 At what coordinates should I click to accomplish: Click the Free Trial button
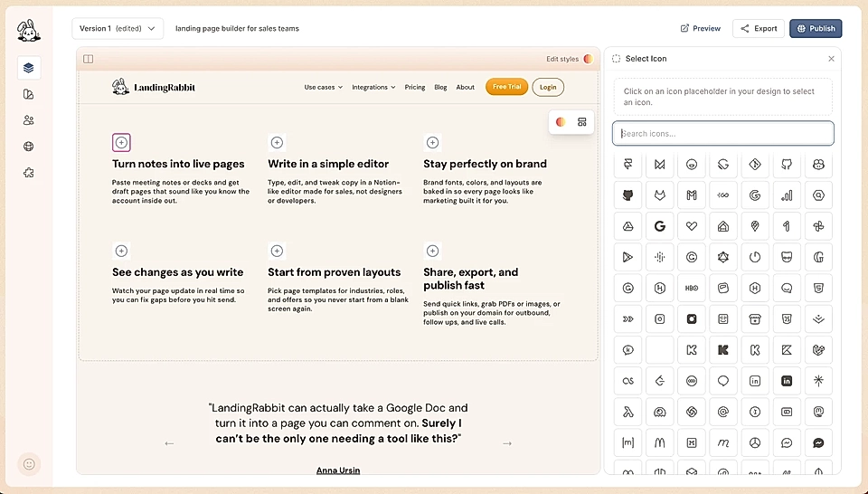(506, 87)
